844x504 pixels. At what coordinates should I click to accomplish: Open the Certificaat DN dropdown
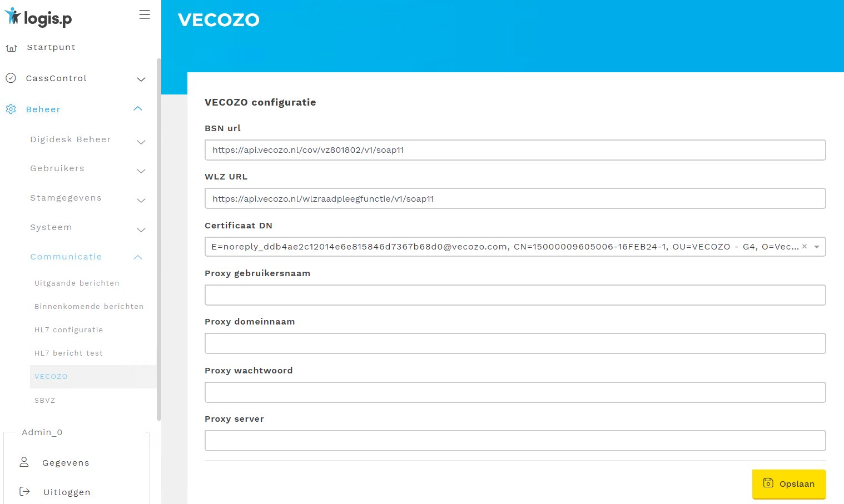[x=817, y=247]
